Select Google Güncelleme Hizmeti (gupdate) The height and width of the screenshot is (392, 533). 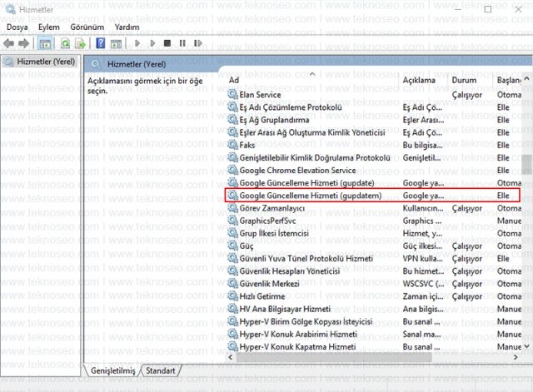point(374,183)
